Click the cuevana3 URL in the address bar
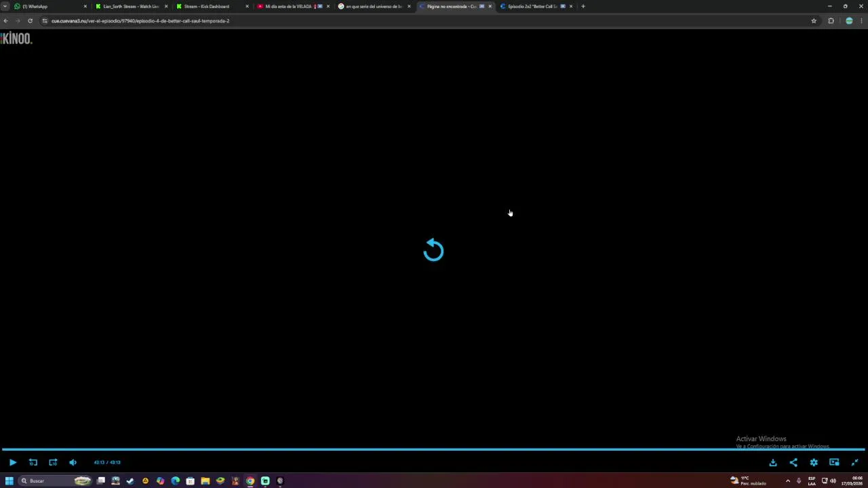The image size is (868, 488). [x=140, y=21]
